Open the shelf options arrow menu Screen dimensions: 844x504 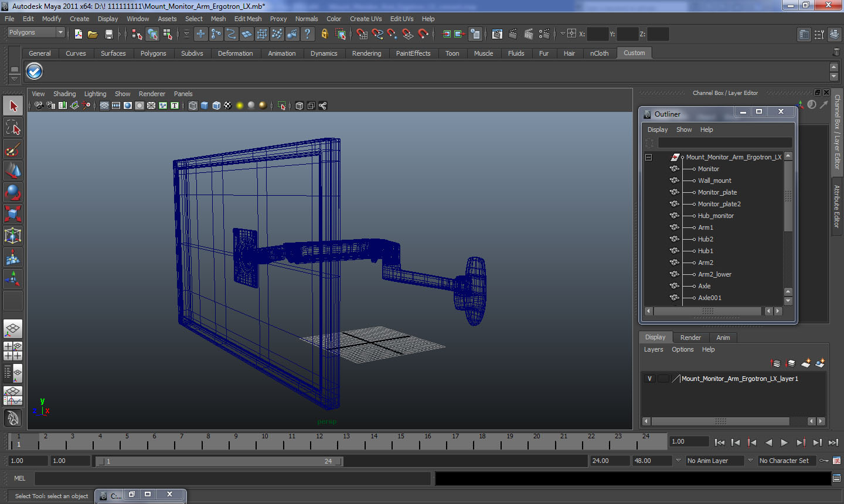point(15,79)
